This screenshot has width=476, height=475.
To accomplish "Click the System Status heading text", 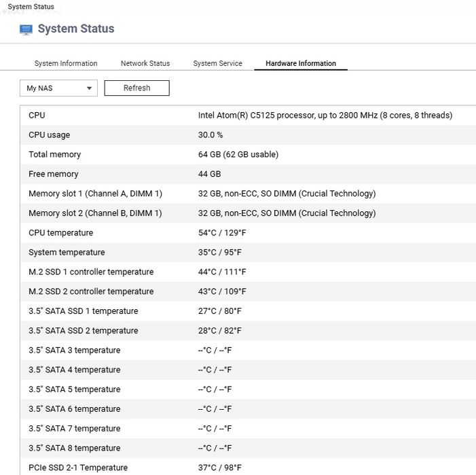I will click(76, 29).
